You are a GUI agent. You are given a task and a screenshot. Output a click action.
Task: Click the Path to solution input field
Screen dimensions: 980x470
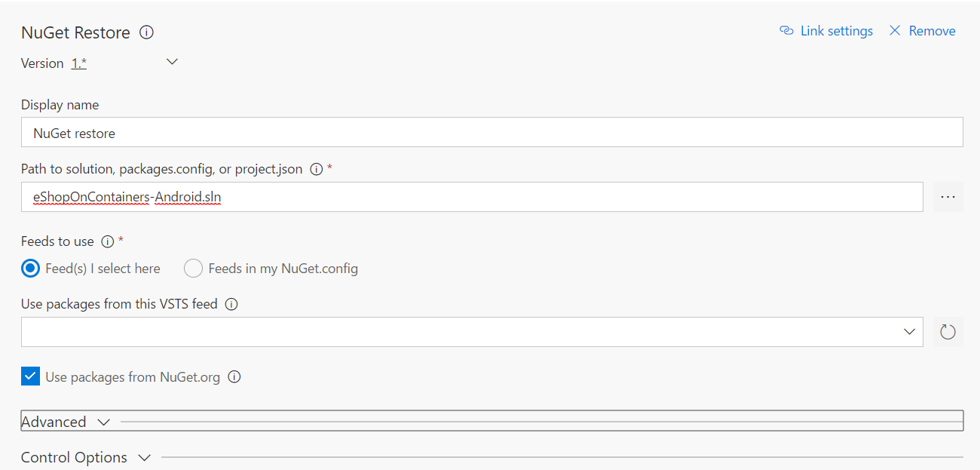(x=471, y=197)
